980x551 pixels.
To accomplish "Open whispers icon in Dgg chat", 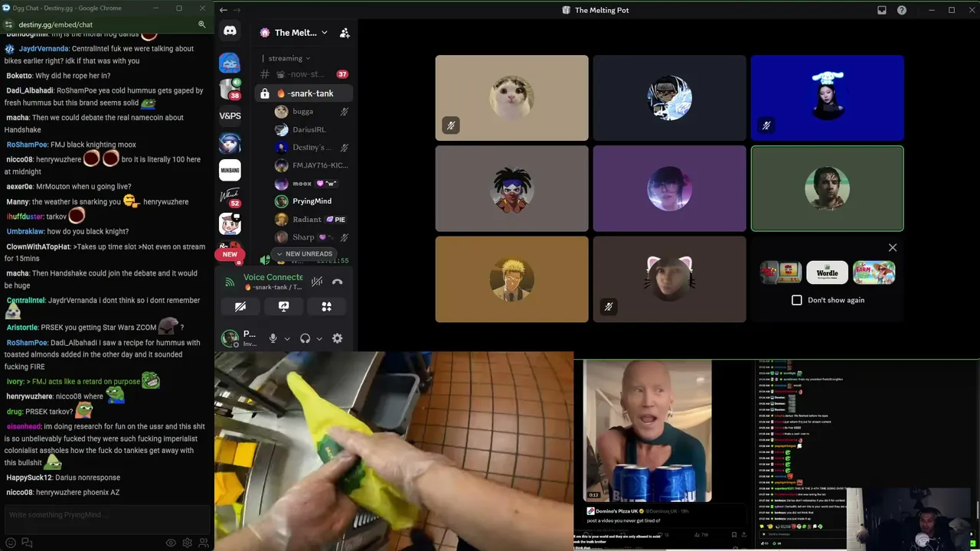I will 27,543.
